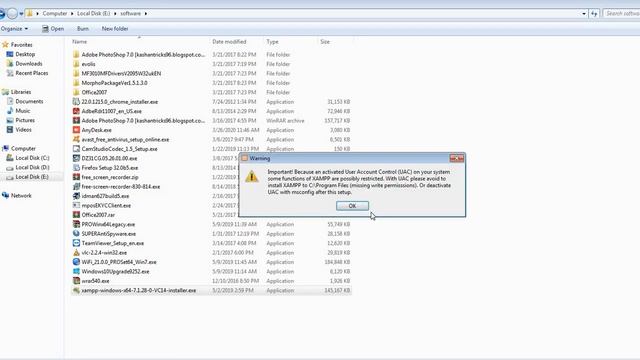Sort by Type column header
Viewport: 640px width, 360px height.
(x=272, y=42)
